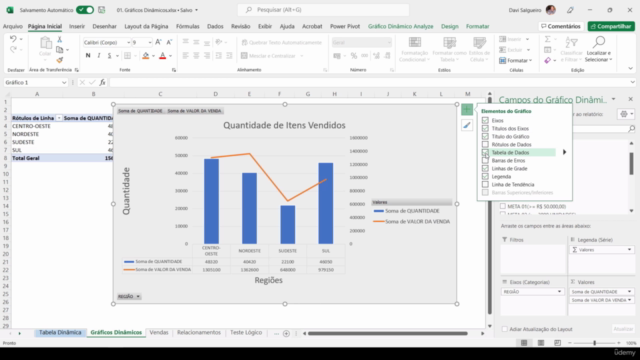Viewport: 640px width, 360px height.
Task: Click Soma de VALOR DA VENDA chart button
Action: click(194, 111)
